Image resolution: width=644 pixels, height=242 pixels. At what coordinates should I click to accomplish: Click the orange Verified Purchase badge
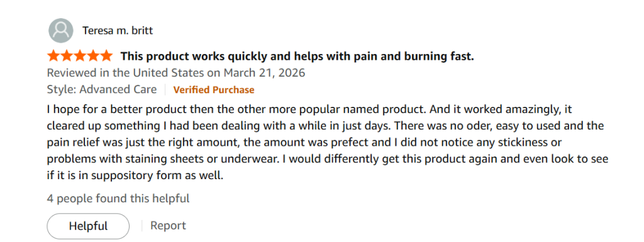coord(214,90)
